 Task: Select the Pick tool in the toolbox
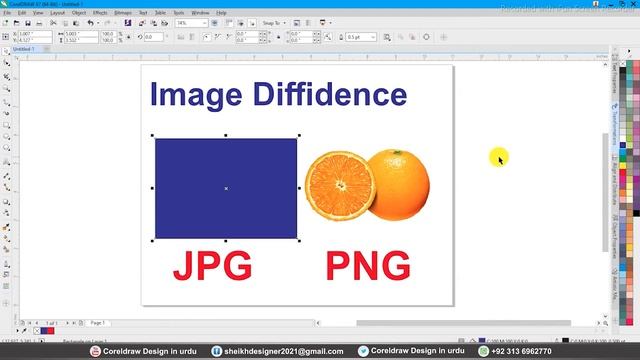pyautogui.click(x=6, y=52)
